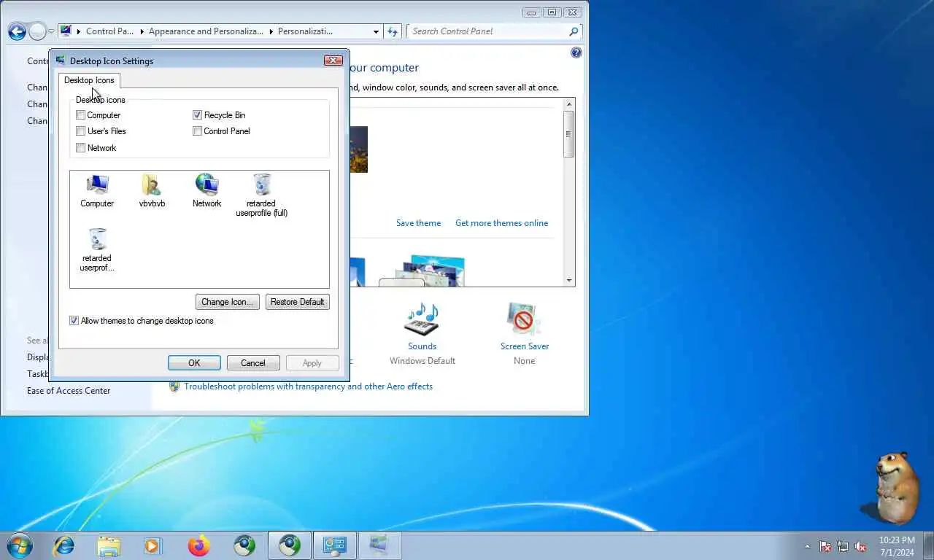This screenshot has width=934, height=560.
Task: Launch Firefox from the taskbar
Action: pyautogui.click(x=198, y=545)
